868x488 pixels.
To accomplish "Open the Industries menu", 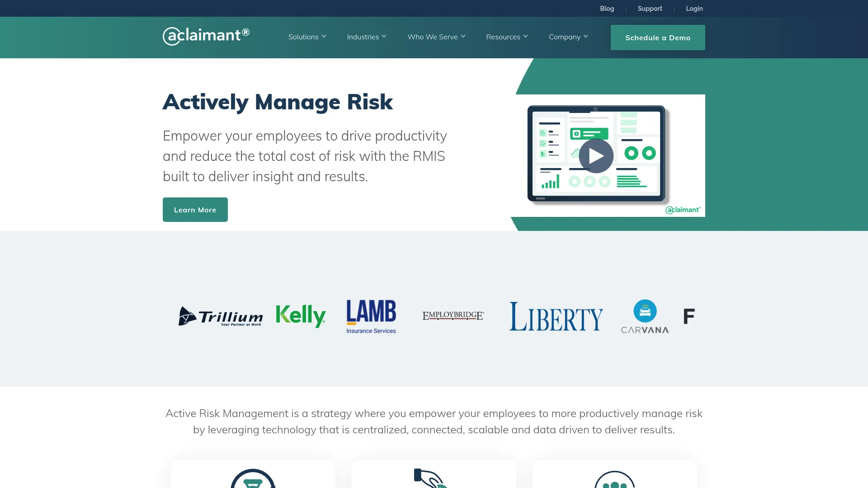I will (363, 37).
